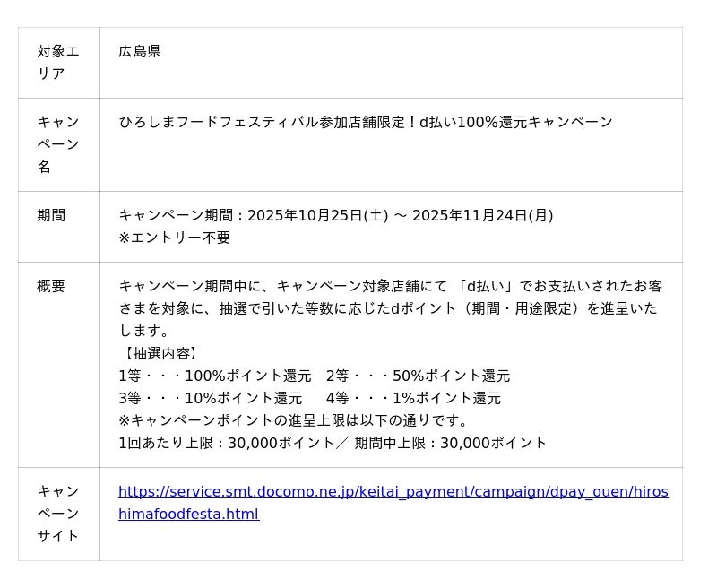
Task: Click the 1等 100%ポイント還元 text
Action: [215, 376]
